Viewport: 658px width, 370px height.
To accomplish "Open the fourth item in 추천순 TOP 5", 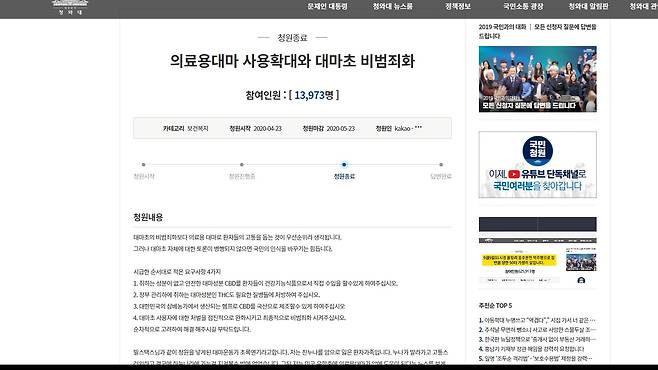I will 531,349.
